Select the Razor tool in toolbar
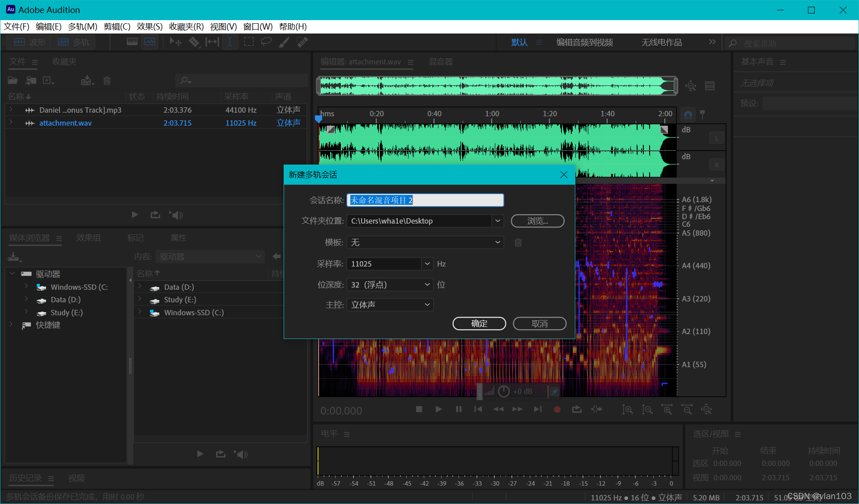Image resolution: width=859 pixels, height=504 pixels. [194, 42]
